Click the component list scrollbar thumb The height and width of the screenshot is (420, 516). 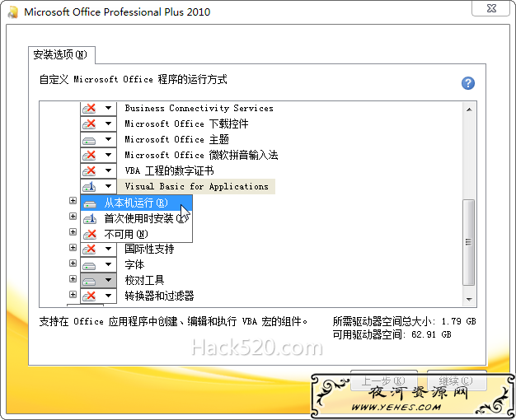[x=469, y=242]
